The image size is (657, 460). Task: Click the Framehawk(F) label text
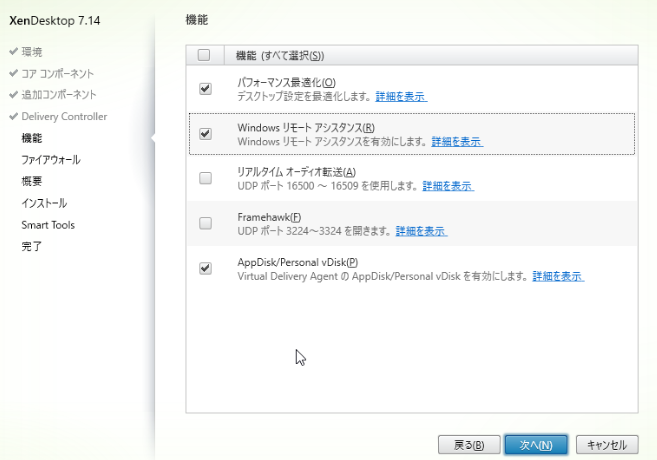tap(269, 217)
